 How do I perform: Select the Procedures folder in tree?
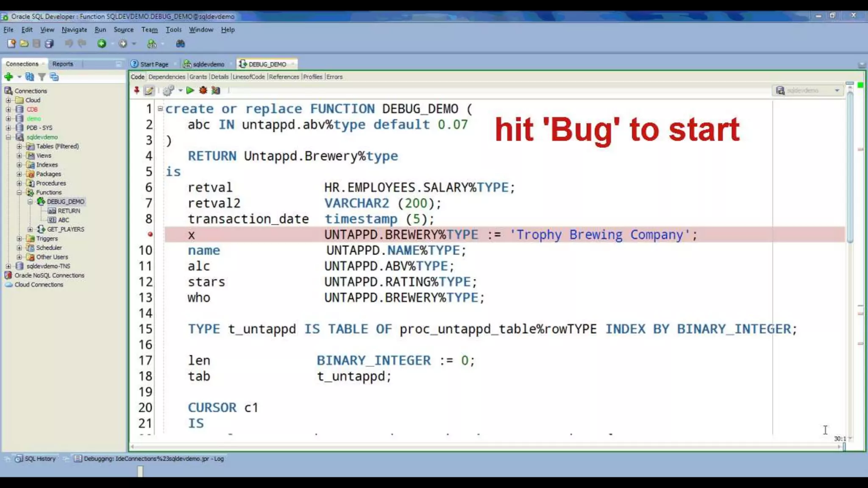tap(51, 183)
